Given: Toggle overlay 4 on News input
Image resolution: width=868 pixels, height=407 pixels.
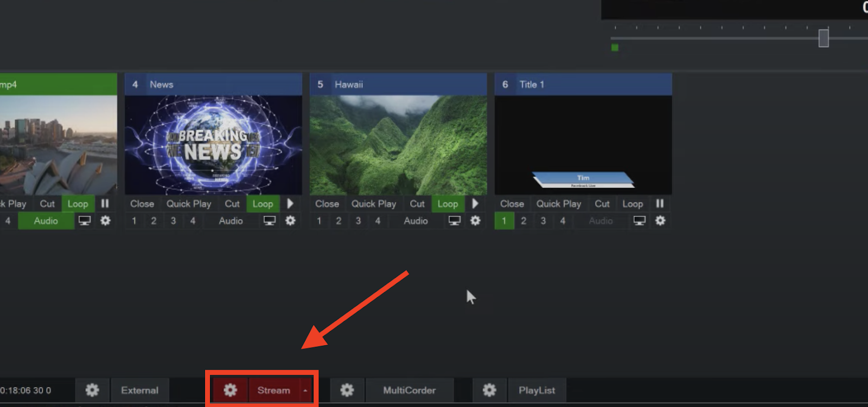Looking at the screenshot, I should point(193,221).
